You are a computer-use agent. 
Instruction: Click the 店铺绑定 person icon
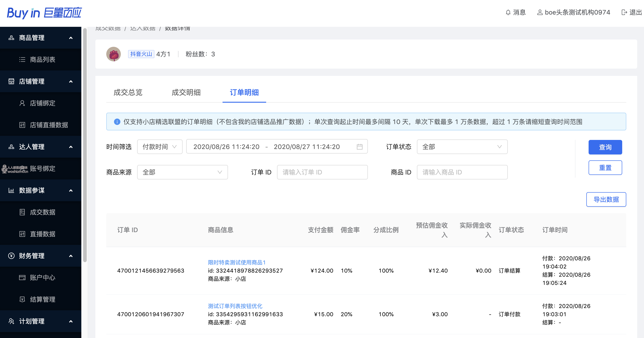click(x=22, y=103)
